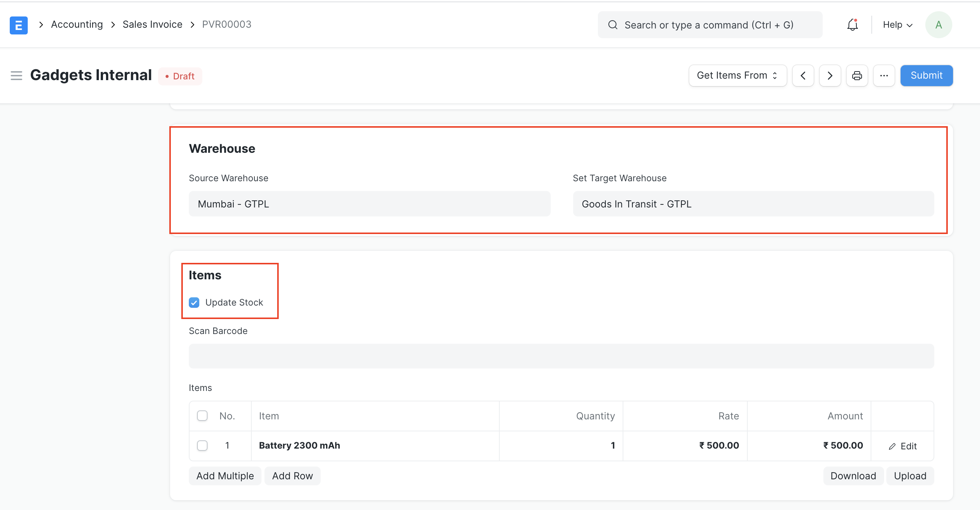The width and height of the screenshot is (980, 510).
Task: Open the Source Warehouse field Mumbai - GTPL
Action: coord(369,204)
